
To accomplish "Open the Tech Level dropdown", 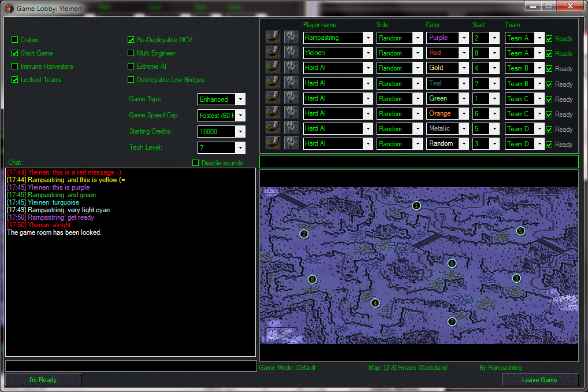I will tap(222, 147).
